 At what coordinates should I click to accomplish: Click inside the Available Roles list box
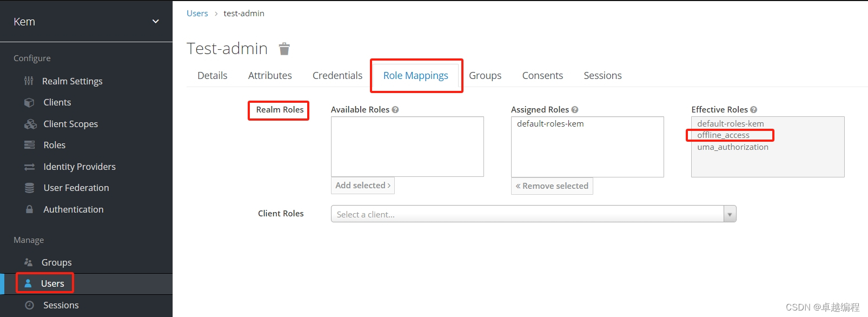click(x=407, y=147)
